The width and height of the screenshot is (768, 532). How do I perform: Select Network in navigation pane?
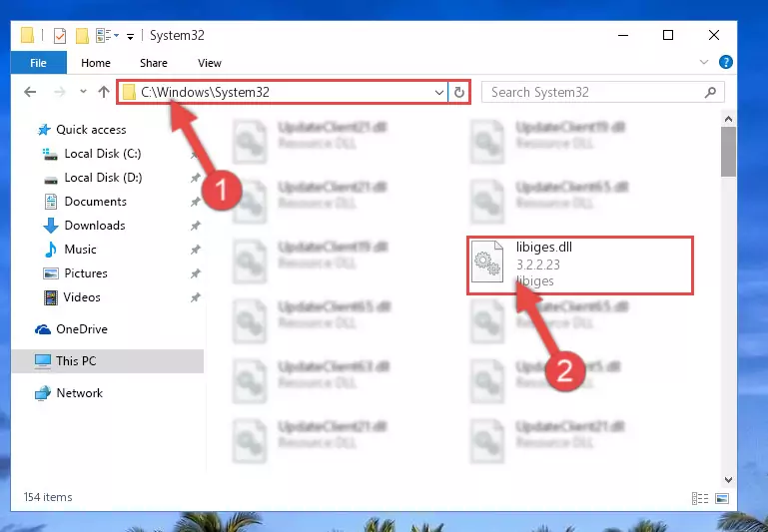point(79,393)
